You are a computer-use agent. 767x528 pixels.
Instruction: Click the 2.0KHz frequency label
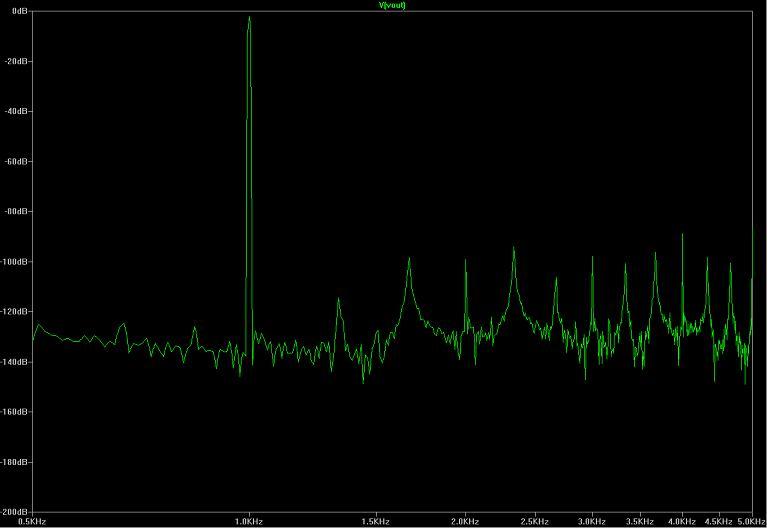coord(465,522)
